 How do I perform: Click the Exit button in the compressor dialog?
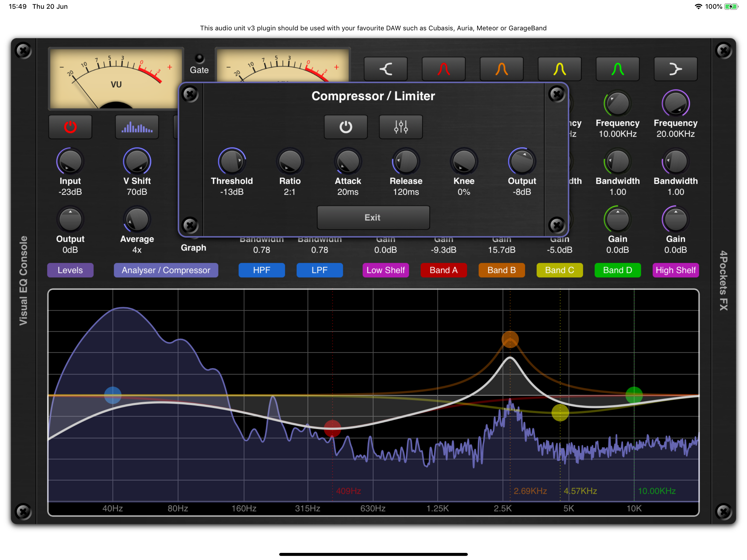pyautogui.click(x=373, y=217)
